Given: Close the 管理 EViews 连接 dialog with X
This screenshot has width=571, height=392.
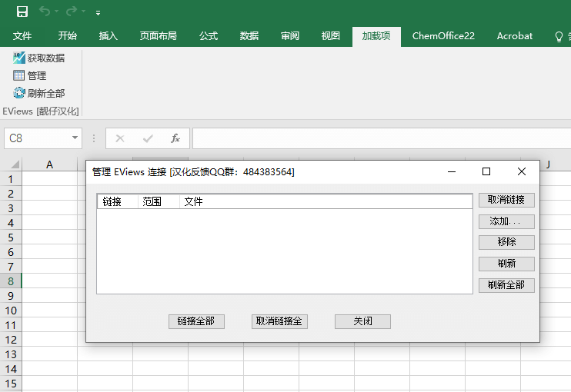Looking at the screenshot, I should coord(522,171).
